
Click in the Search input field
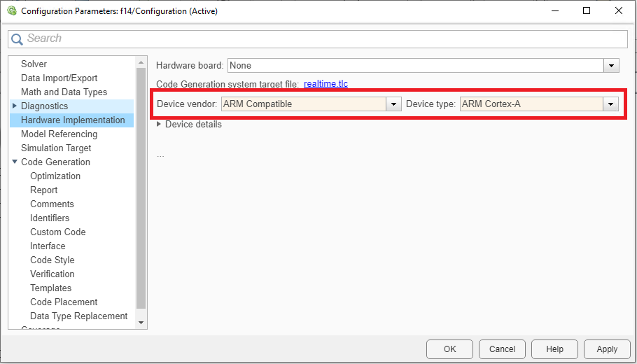click(322, 38)
